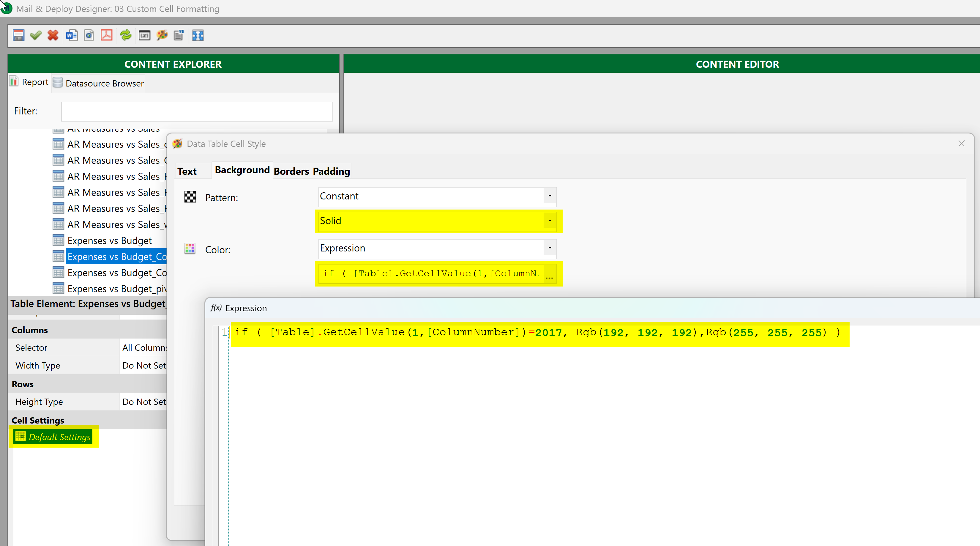Click the red X cancel icon
The image size is (980, 546).
[53, 35]
